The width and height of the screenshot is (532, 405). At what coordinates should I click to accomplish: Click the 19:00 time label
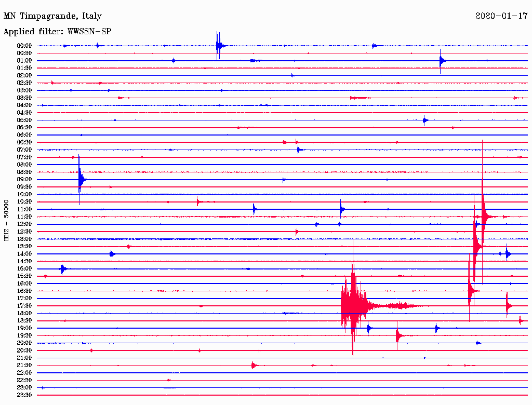24,328
